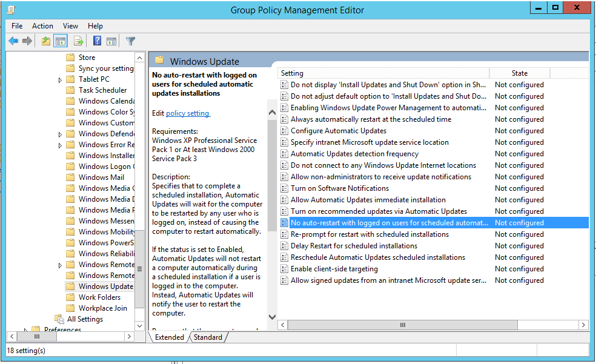Click the Back arrow toolbar icon
The height and width of the screenshot is (364, 596).
pyautogui.click(x=13, y=41)
